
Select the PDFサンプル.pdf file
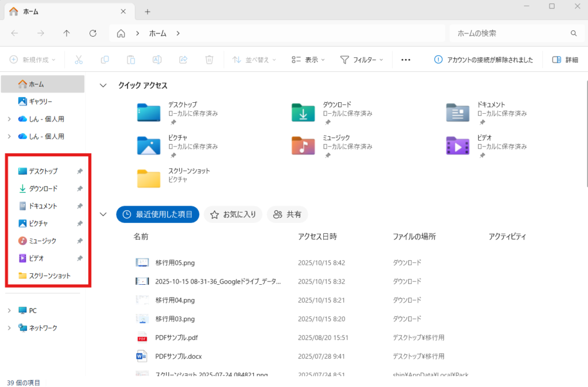(176, 338)
